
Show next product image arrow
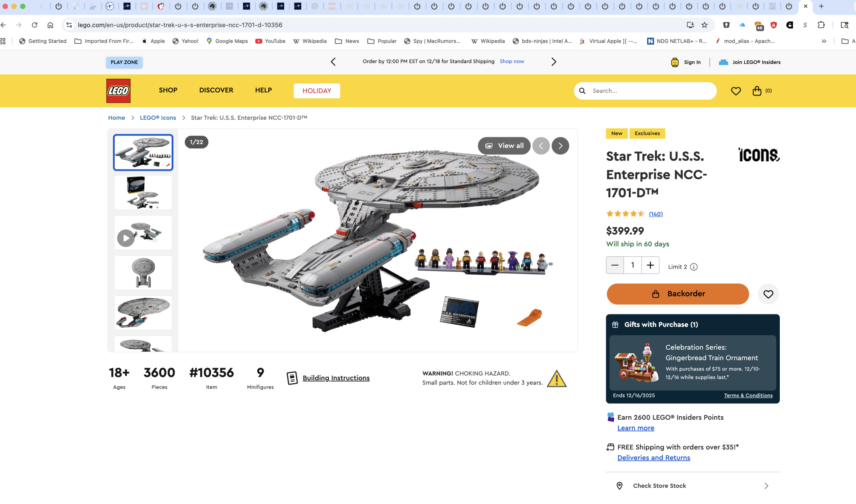point(560,146)
